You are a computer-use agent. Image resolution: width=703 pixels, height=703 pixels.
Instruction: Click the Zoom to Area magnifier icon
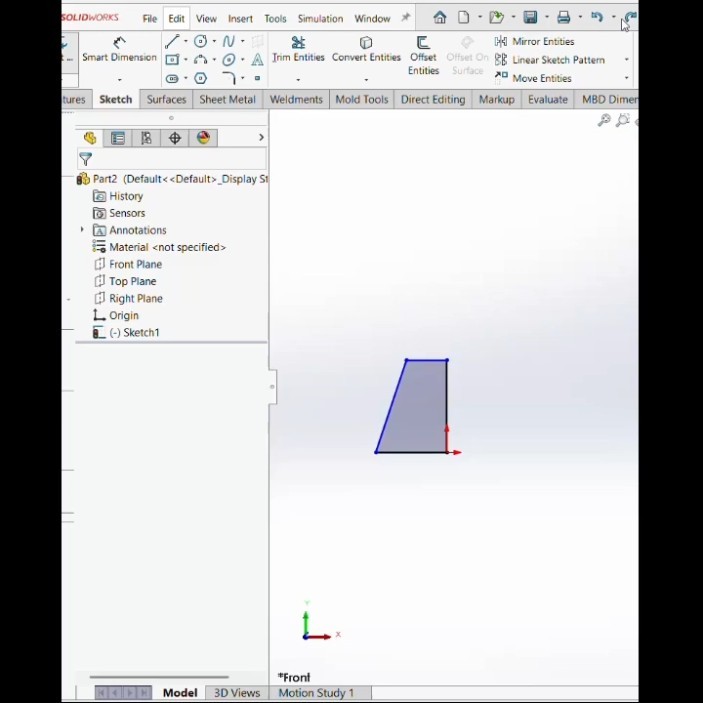(x=623, y=120)
